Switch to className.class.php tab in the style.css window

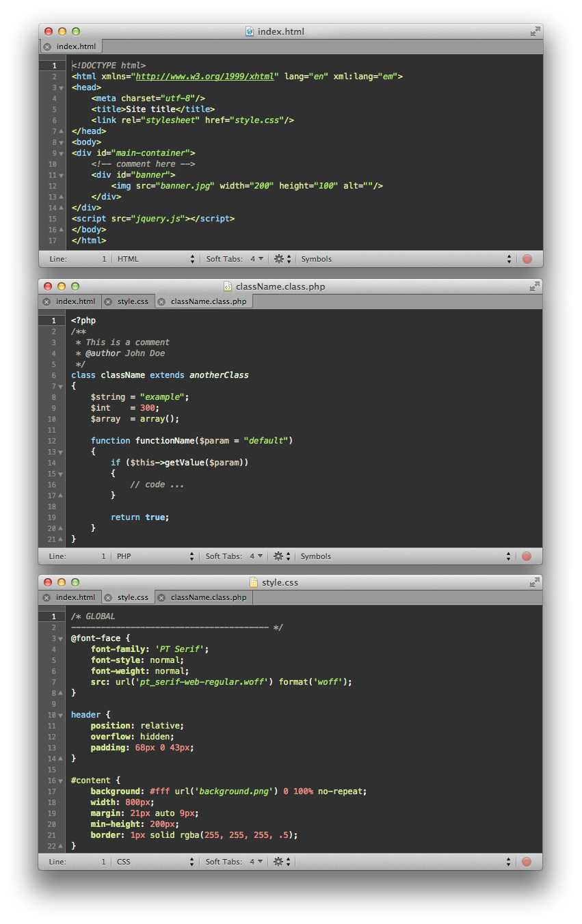204,597
